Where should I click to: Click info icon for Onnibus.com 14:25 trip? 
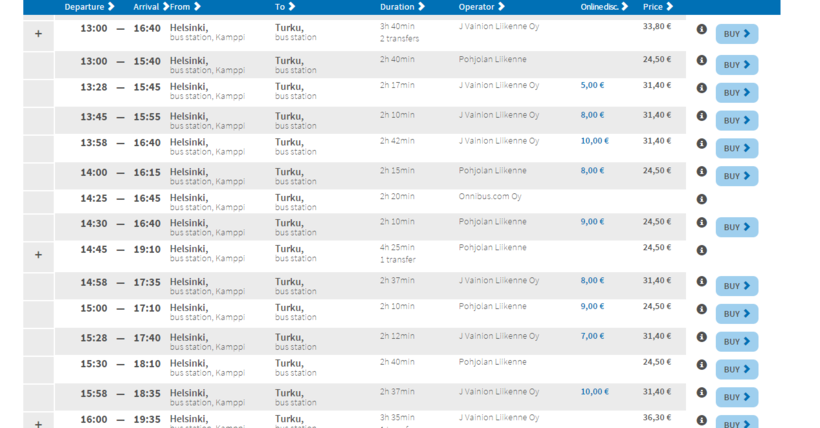[701, 199]
